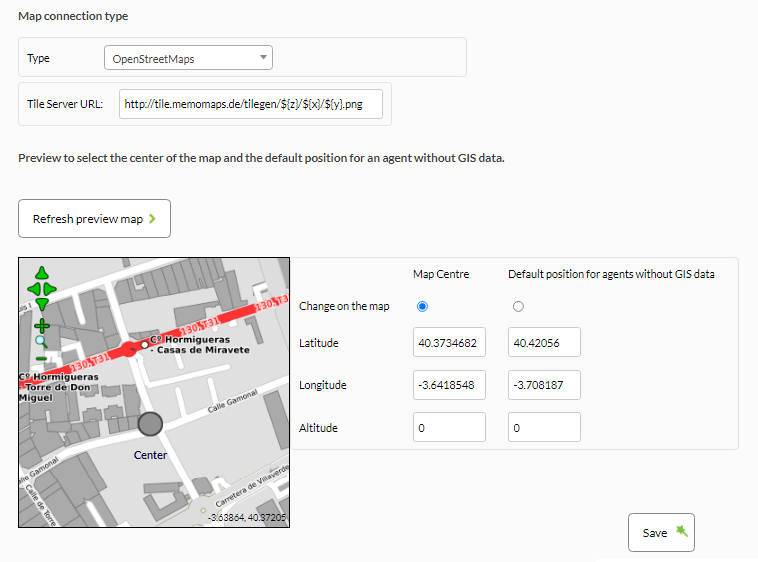The width and height of the screenshot is (758, 562).
Task: Click the Cº Hormigueras bus stop marker
Action: point(145,345)
